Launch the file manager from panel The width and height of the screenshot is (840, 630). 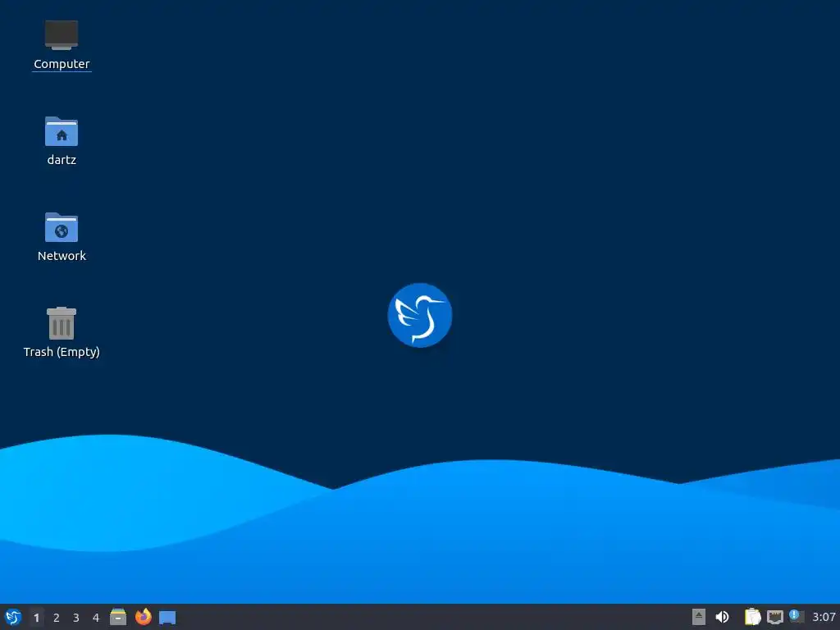[x=118, y=617]
